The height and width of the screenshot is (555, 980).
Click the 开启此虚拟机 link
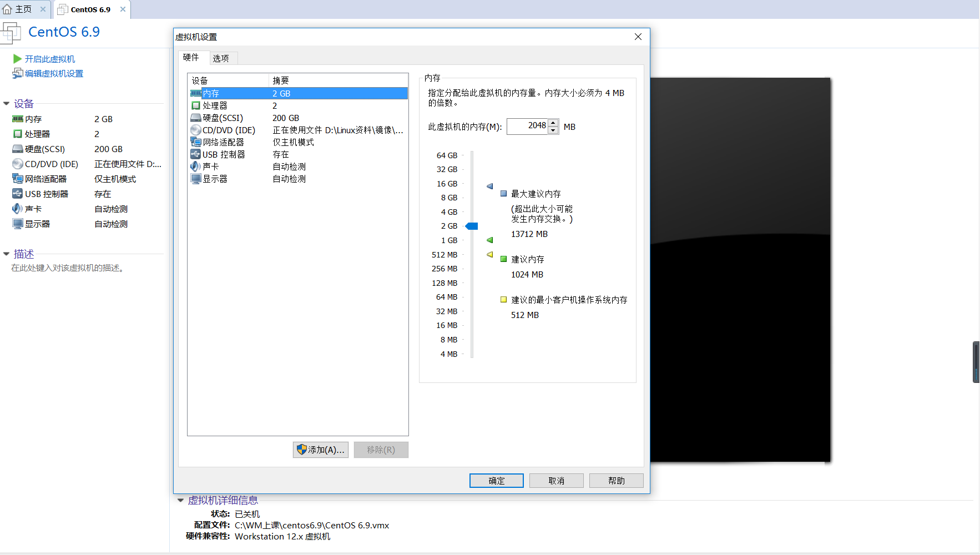pos(50,59)
